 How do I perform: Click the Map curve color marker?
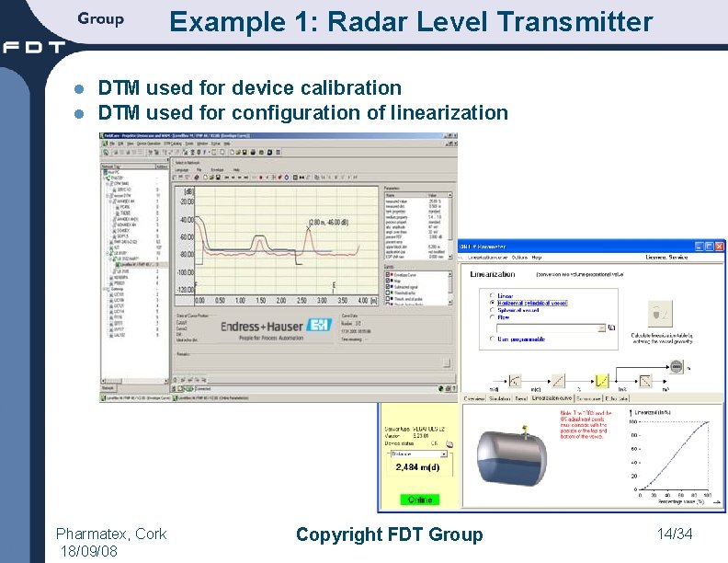coord(392,281)
